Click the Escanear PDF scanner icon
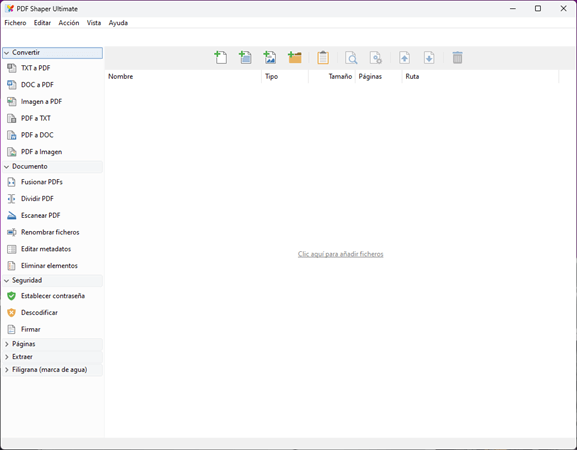This screenshot has height=450, width=577. pyautogui.click(x=12, y=216)
